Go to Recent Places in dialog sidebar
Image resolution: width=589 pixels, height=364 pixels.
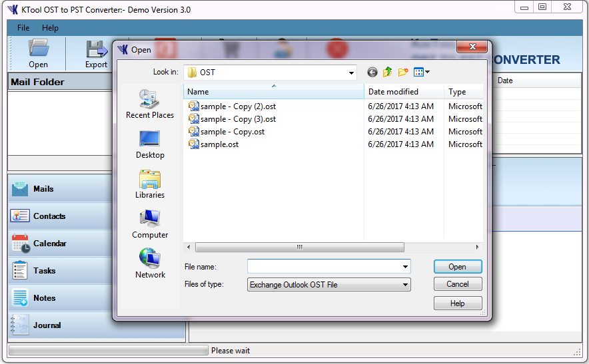pos(150,104)
